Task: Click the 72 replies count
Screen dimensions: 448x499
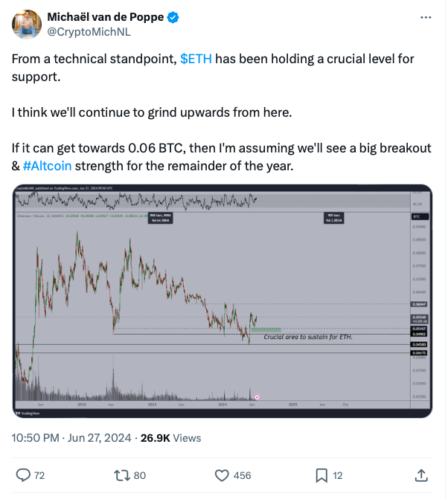Action: [39, 475]
